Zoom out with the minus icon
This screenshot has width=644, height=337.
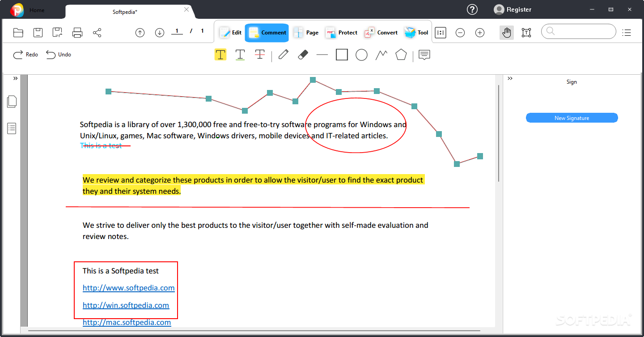click(460, 32)
